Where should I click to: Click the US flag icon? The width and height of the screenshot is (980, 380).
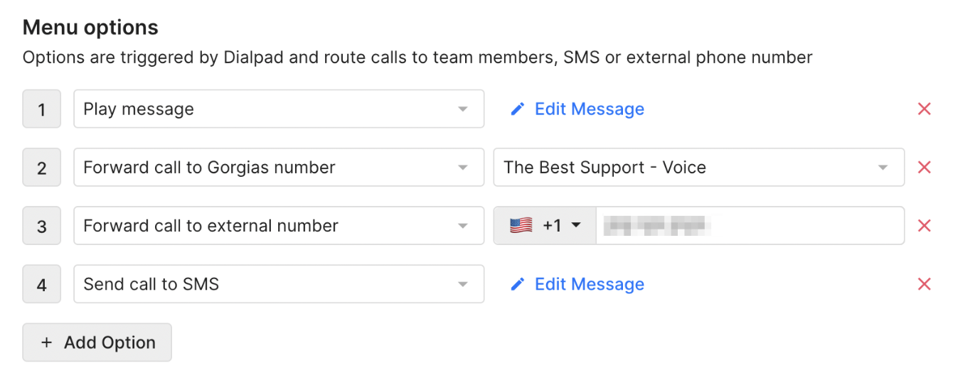(521, 226)
